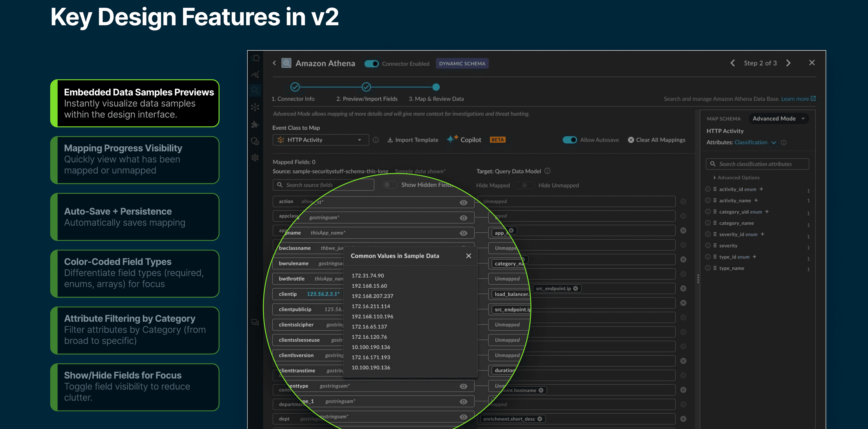Screen dimensions: 868x429
Task: Click the solid step 3 progress dot
Action: point(436,87)
